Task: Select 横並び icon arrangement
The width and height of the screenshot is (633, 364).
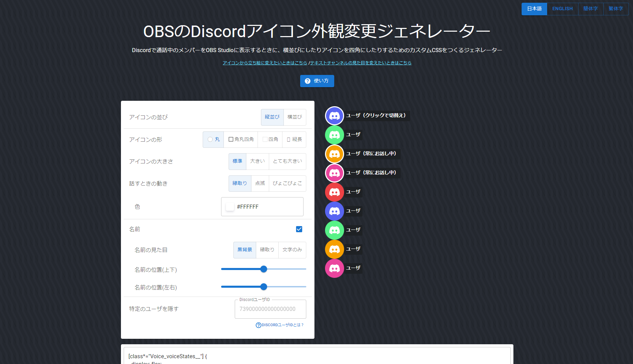Action: click(295, 117)
